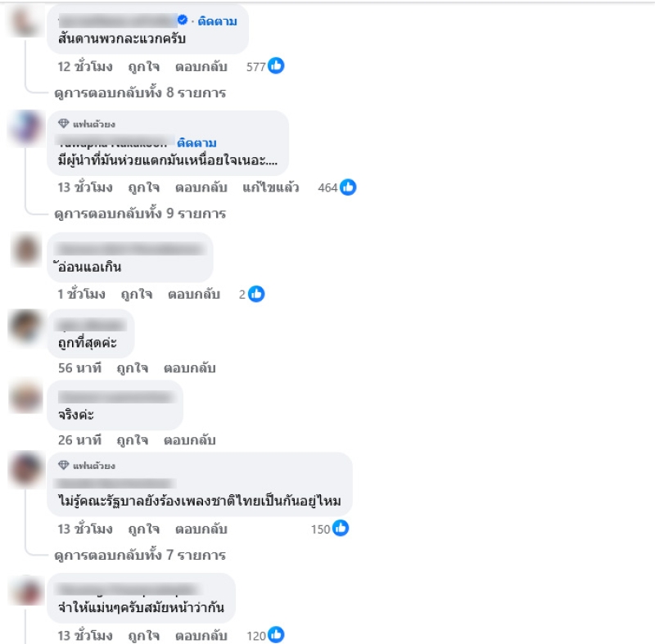Like the 1 hour old comment
655x644 pixels.
tap(137, 295)
